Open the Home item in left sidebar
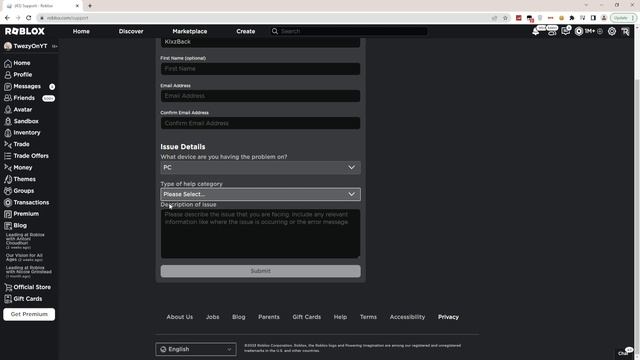The width and height of the screenshot is (640, 360). point(17,63)
